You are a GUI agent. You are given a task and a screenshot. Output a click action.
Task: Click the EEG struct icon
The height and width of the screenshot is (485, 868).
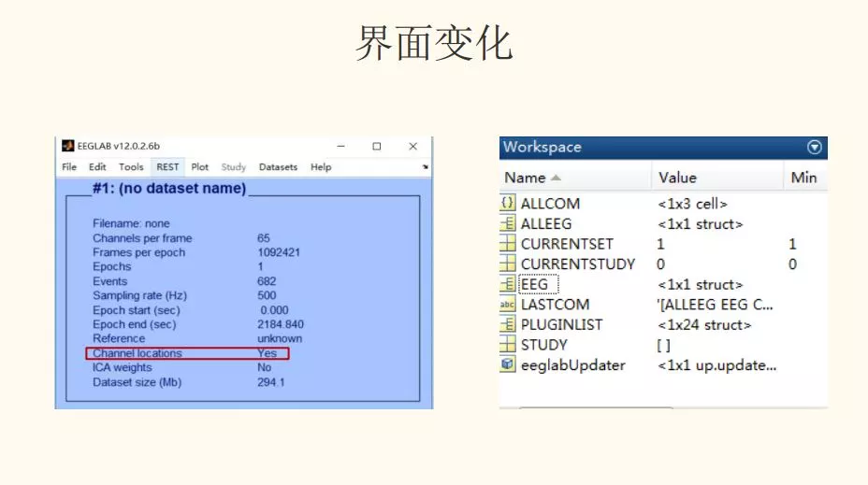pyautogui.click(x=508, y=285)
